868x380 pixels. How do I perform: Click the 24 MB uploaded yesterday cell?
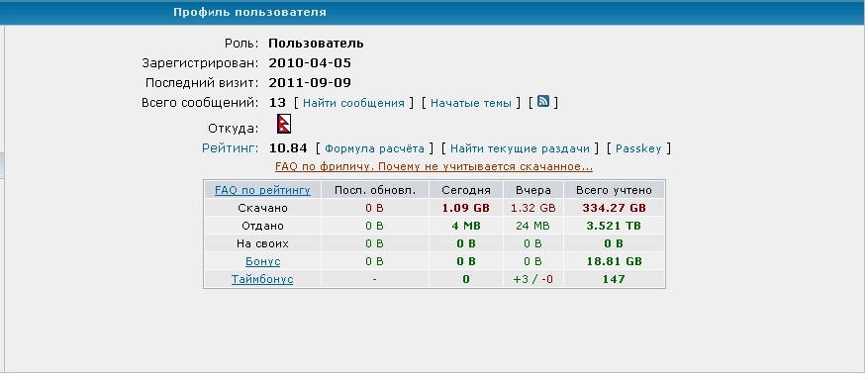tap(533, 226)
